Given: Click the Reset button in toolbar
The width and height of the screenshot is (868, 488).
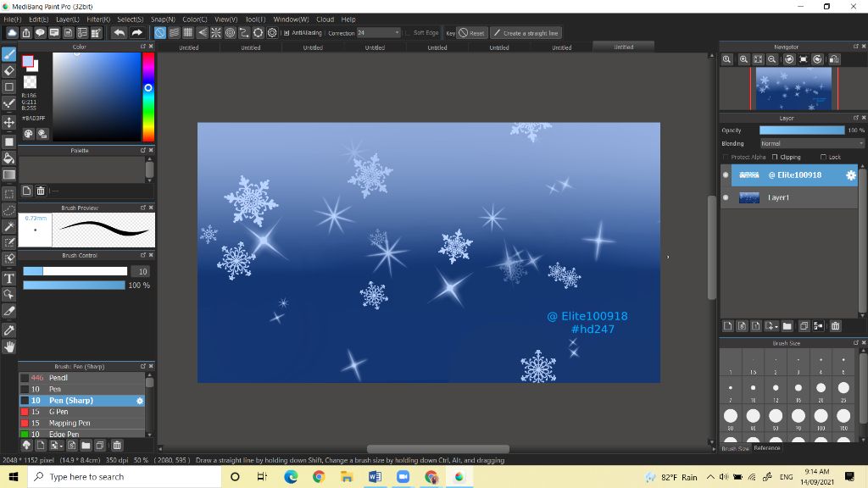Looking at the screenshot, I should pyautogui.click(x=472, y=33).
